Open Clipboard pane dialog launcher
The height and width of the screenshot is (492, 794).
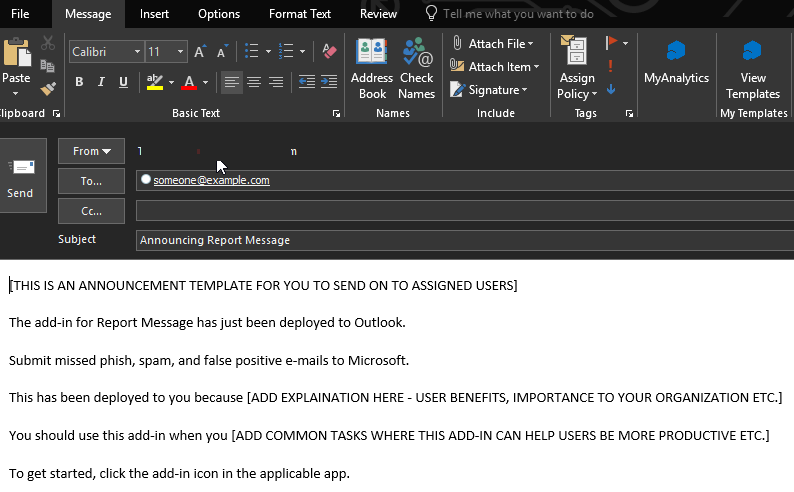[x=57, y=114]
